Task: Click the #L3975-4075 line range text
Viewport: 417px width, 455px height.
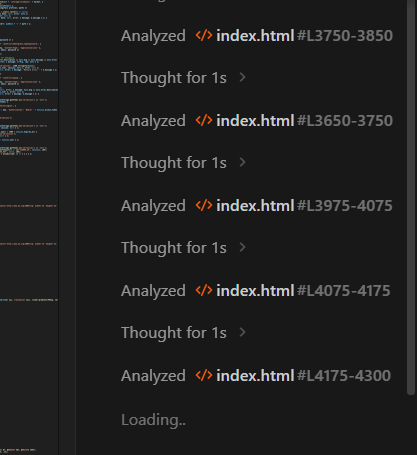Action: click(345, 206)
